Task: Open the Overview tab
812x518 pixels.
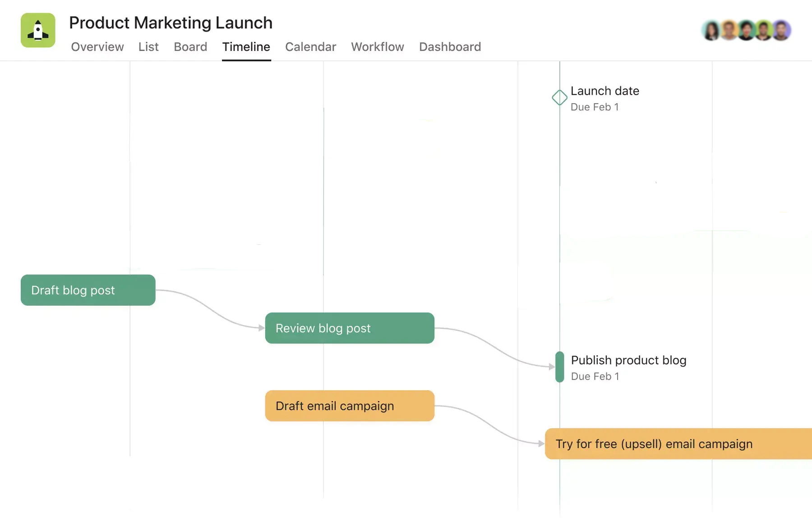Action: 97,47
